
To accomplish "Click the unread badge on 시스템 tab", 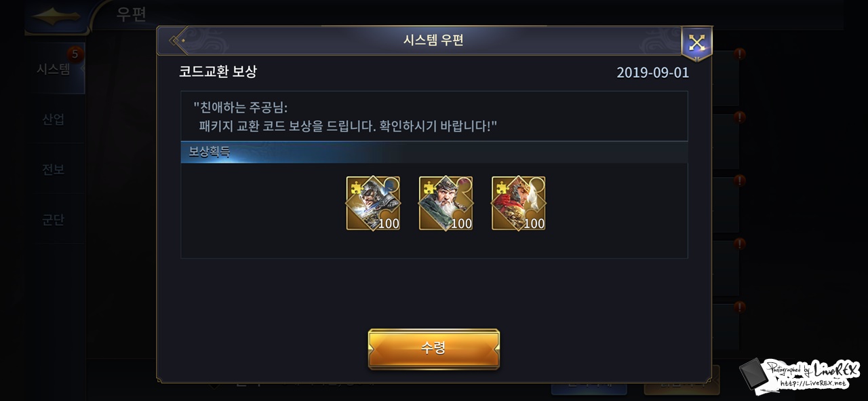I will (x=75, y=54).
